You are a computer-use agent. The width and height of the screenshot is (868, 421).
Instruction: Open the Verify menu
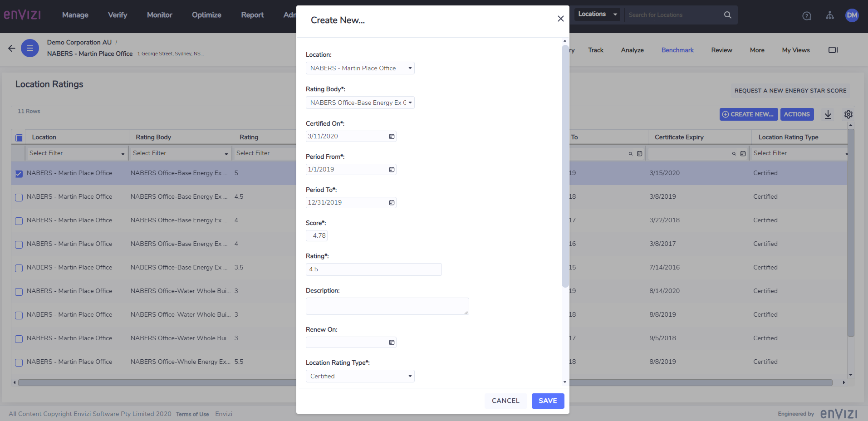point(118,15)
